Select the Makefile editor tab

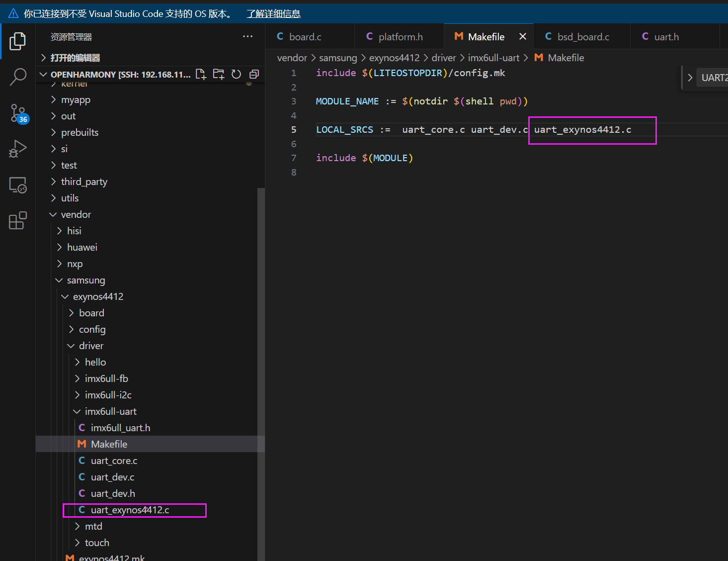tap(488, 36)
